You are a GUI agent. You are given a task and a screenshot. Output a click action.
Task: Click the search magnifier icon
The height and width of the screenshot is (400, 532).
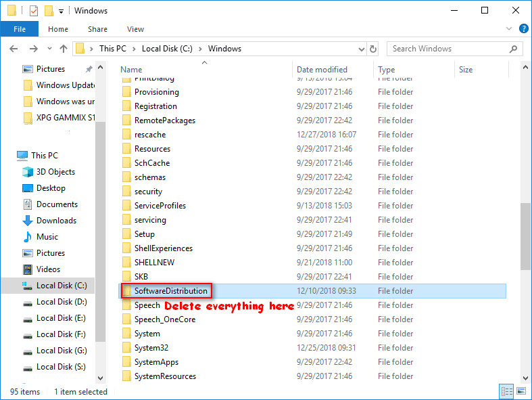point(513,49)
